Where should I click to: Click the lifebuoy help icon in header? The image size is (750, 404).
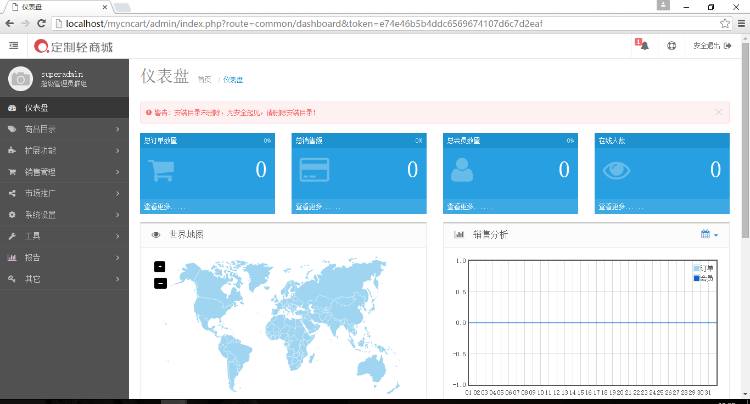pyautogui.click(x=672, y=46)
